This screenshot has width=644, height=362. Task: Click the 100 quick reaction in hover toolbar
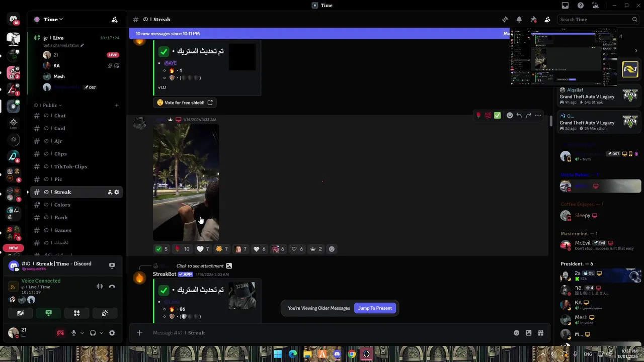[x=488, y=115]
